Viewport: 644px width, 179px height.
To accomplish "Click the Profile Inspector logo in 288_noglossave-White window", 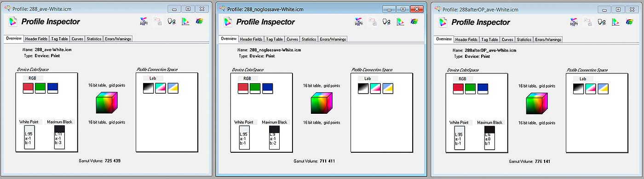I will (228, 22).
